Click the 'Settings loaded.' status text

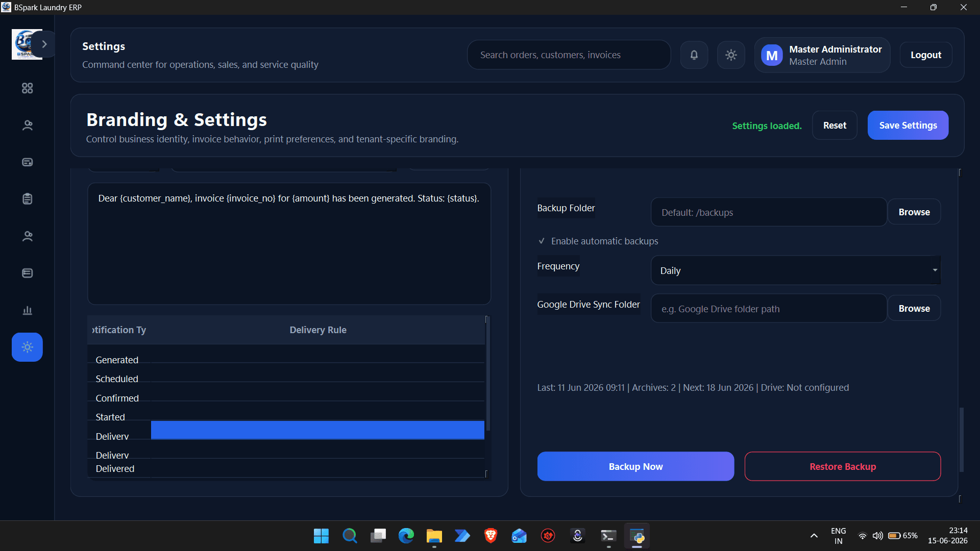click(767, 126)
